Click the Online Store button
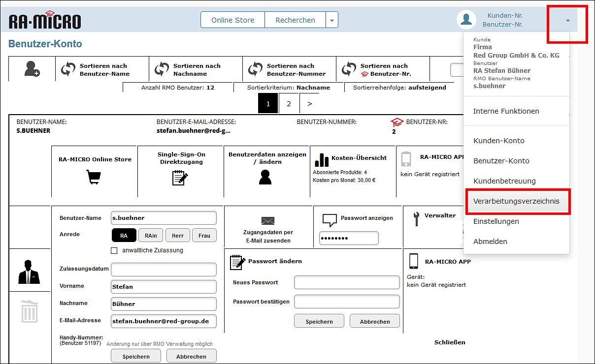The image size is (595, 364). pyautogui.click(x=232, y=20)
